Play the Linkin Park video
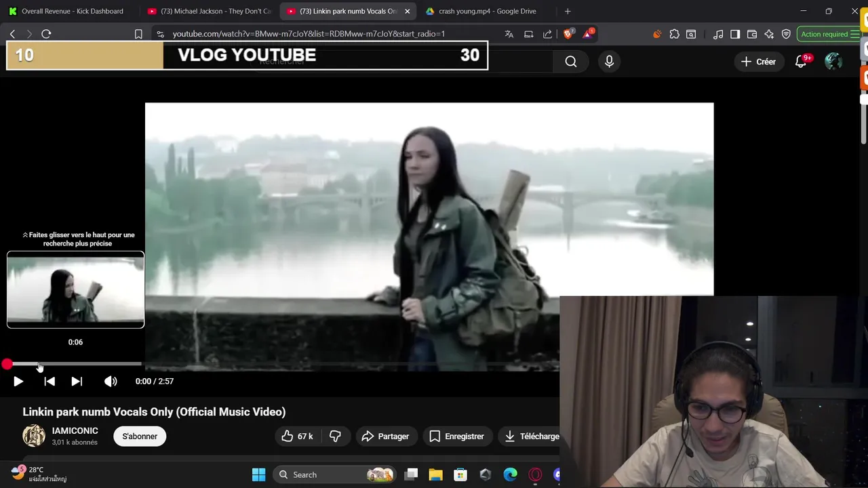Image resolution: width=868 pixels, height=488 pixels. click(x=18, y=382)
